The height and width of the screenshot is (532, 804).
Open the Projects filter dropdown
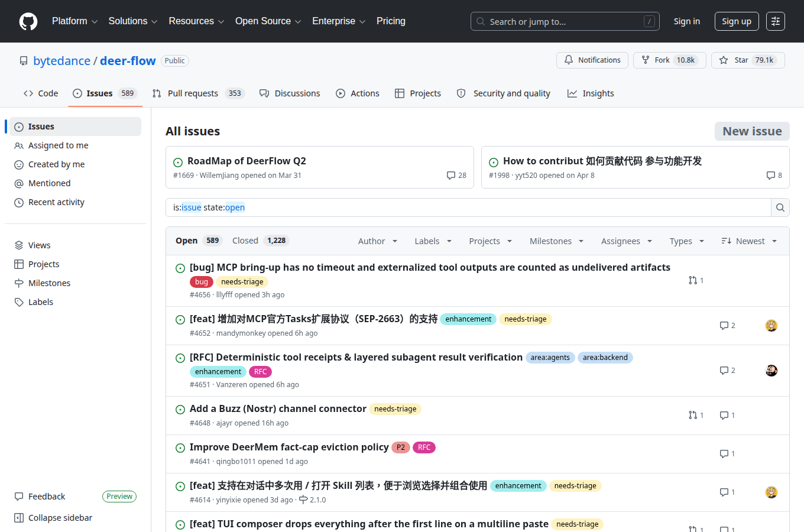pos(491,241)
